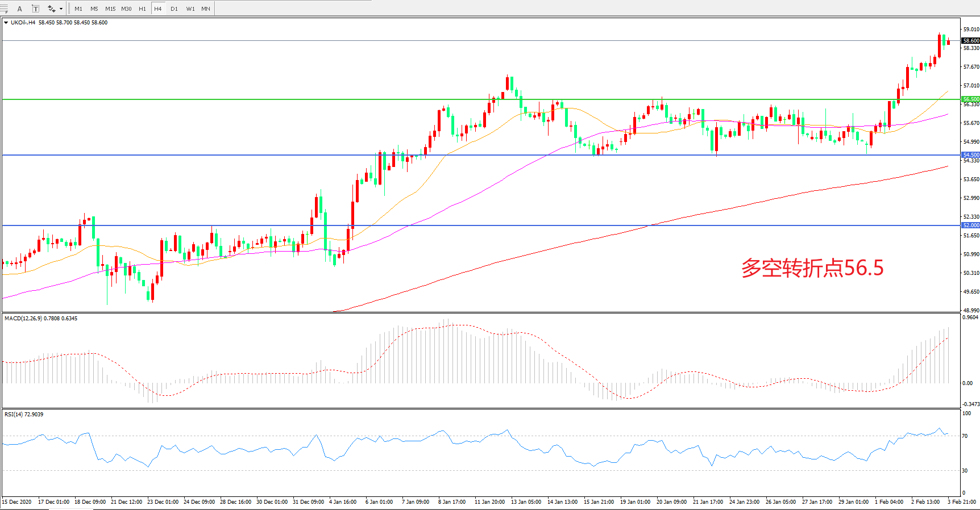The height and width of the screenshot is (510, 980).
Task: Click the blue 54.500 price level label
Action: 970,155
